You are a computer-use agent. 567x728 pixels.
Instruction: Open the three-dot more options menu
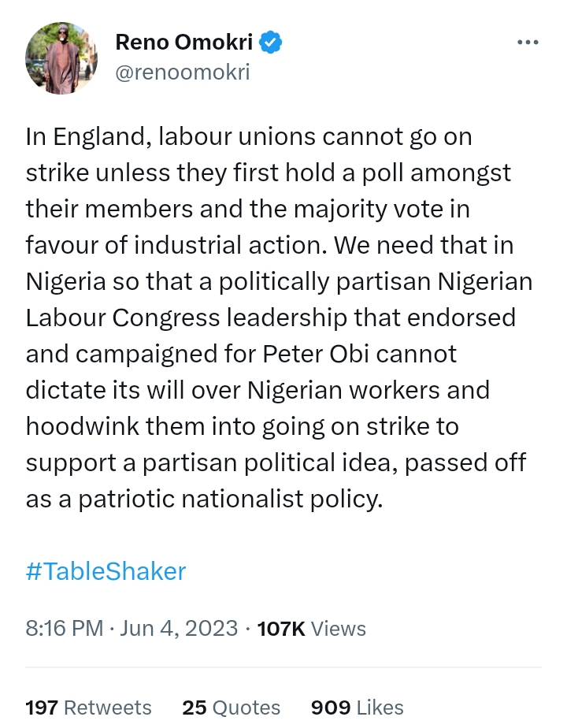coord(527,43)
